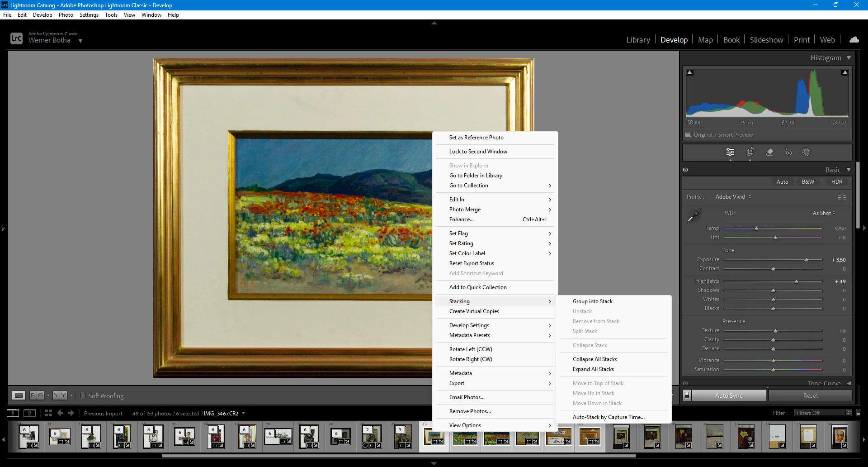Image resolution: width=868 pixels, height=467 pixels.
Task: Open second window display button 2
Action: coord(29,413)
